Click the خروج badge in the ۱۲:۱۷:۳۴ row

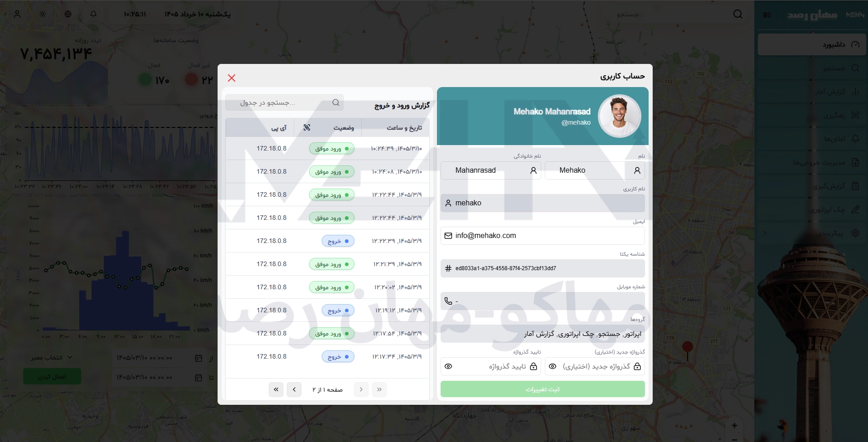pos(338,357)
